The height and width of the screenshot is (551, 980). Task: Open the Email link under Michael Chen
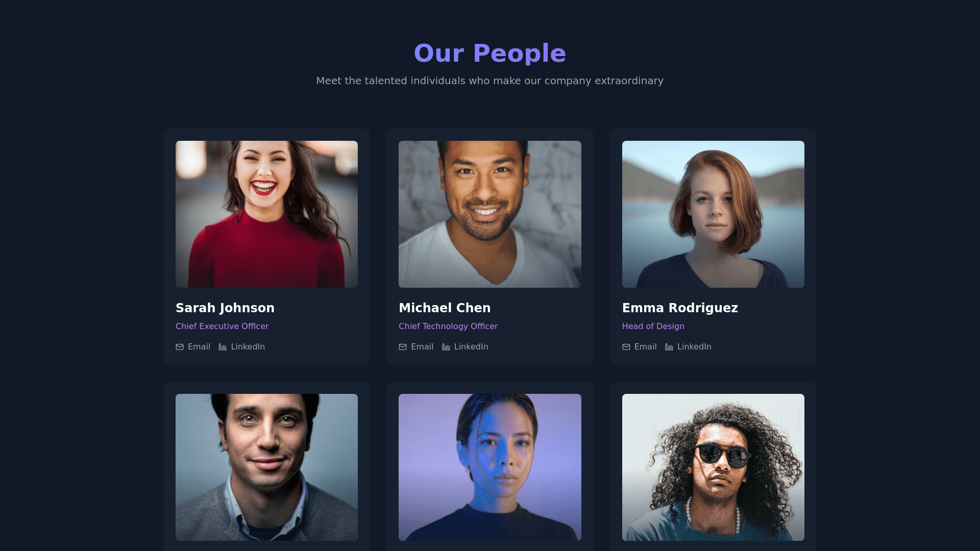pos(416,347)
